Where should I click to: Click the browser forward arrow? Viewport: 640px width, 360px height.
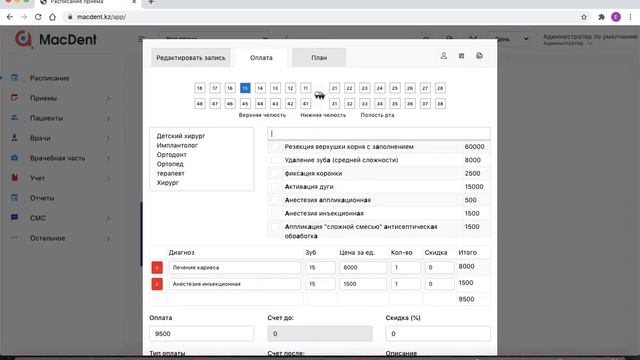[x=24, y=17]
